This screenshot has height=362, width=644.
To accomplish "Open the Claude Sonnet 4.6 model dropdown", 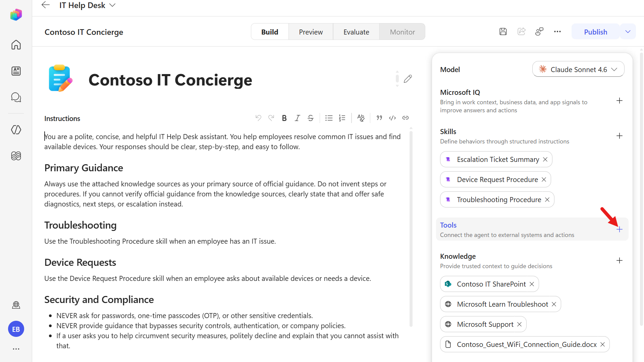I will tap(578, 69).
